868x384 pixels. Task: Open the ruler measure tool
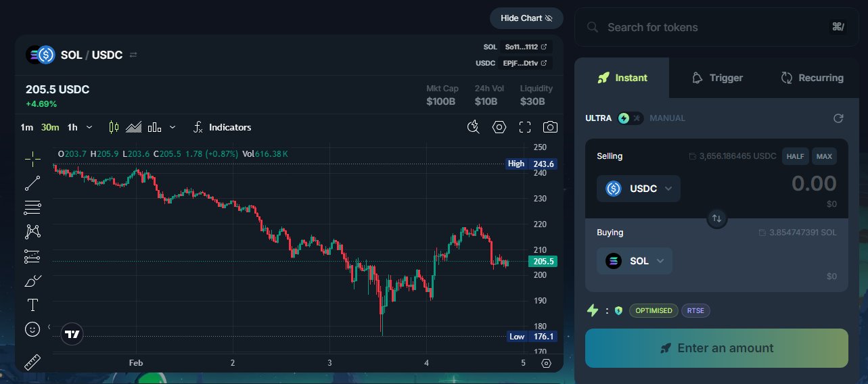tap(32, 362)
